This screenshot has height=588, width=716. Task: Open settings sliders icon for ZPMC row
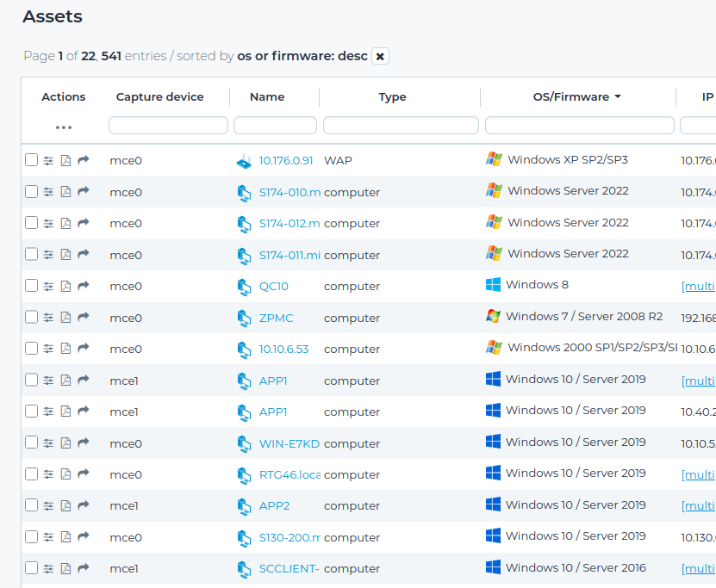[48, 318]
